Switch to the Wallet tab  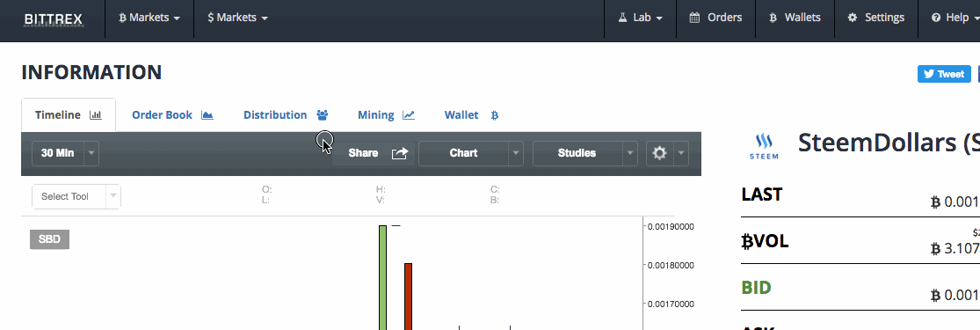pos(471,115)
